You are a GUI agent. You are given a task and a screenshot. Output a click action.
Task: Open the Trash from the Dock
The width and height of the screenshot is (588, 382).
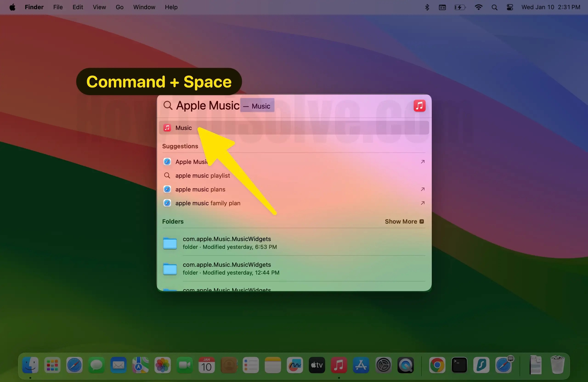coord(557,365)
